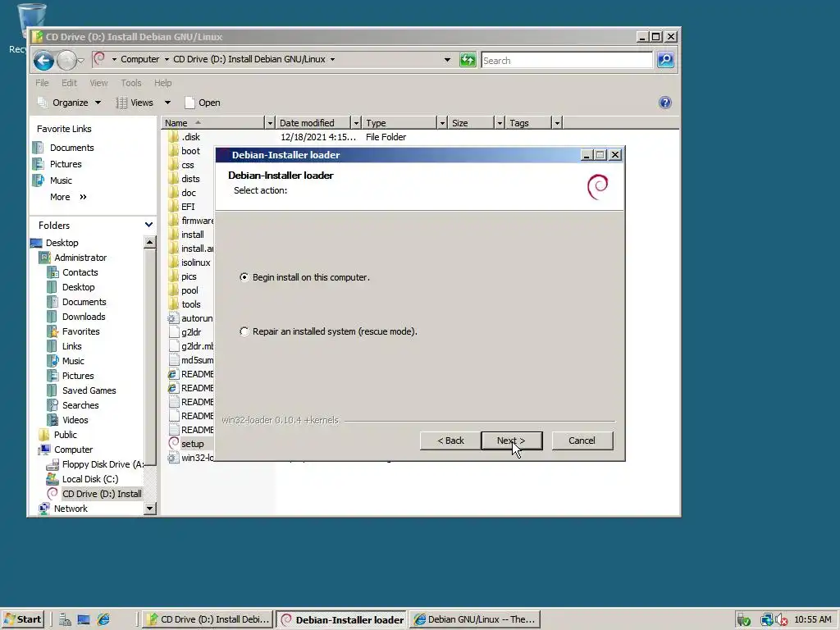Cancel the Debian-Installer loader
This screenshot has height=630, width=840.
click(x=582, y=441)
